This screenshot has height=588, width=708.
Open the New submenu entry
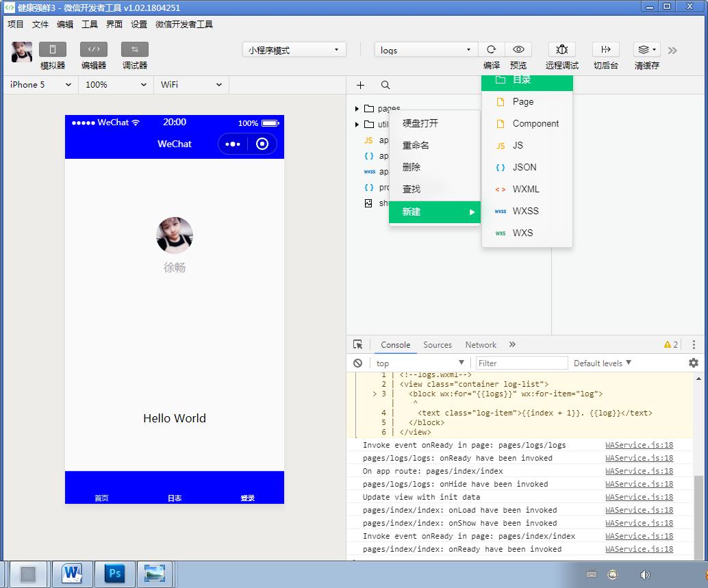click(434, 212)
